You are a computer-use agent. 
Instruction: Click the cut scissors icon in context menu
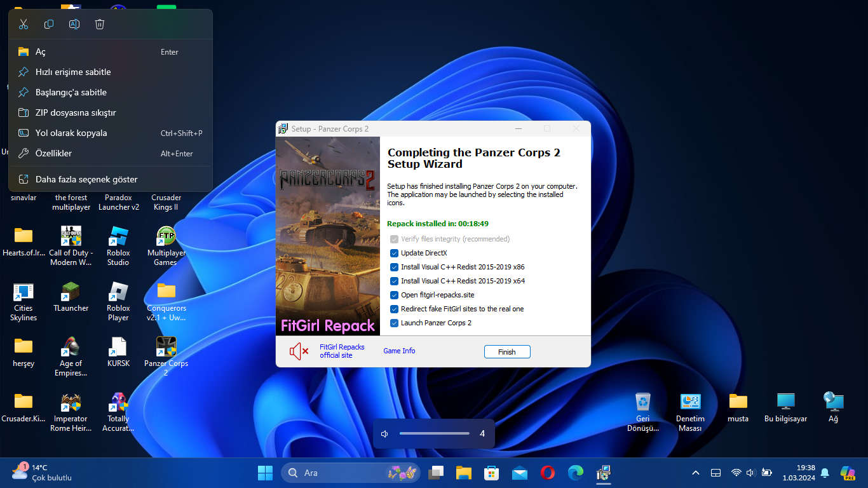(24, 24)
